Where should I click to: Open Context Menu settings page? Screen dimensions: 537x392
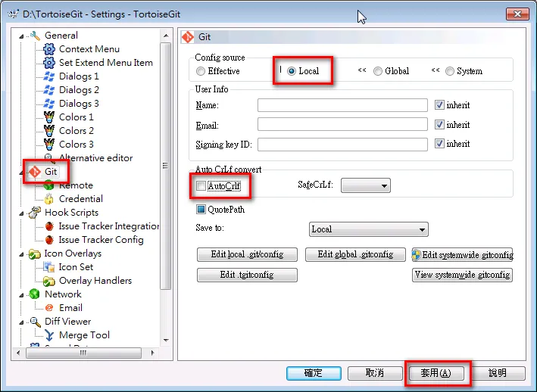tap(89, 49)
